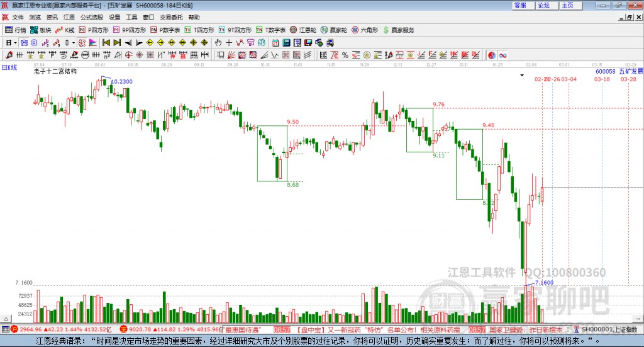The height and width of the screenshot is (347, 644).
Task: Open the 帮助 menu
Action: tap(194, 17)
